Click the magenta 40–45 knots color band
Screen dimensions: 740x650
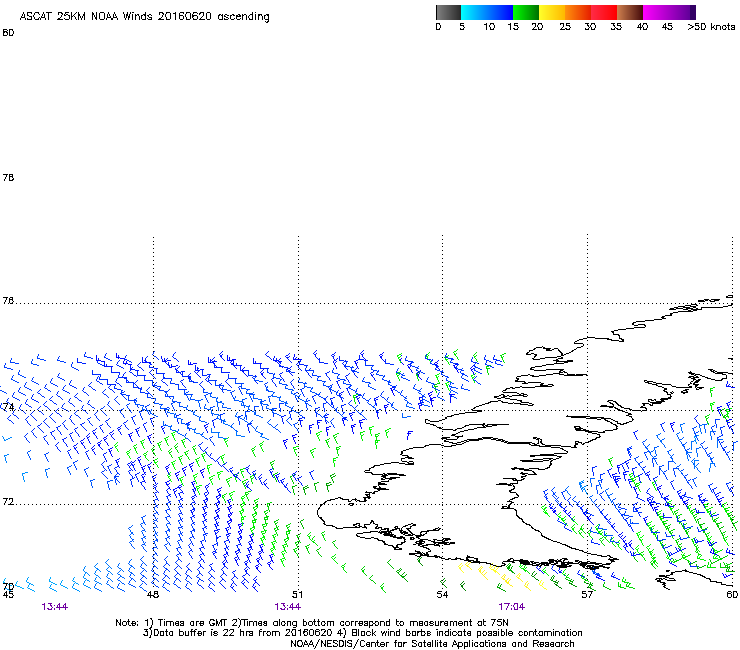point(656,12)
